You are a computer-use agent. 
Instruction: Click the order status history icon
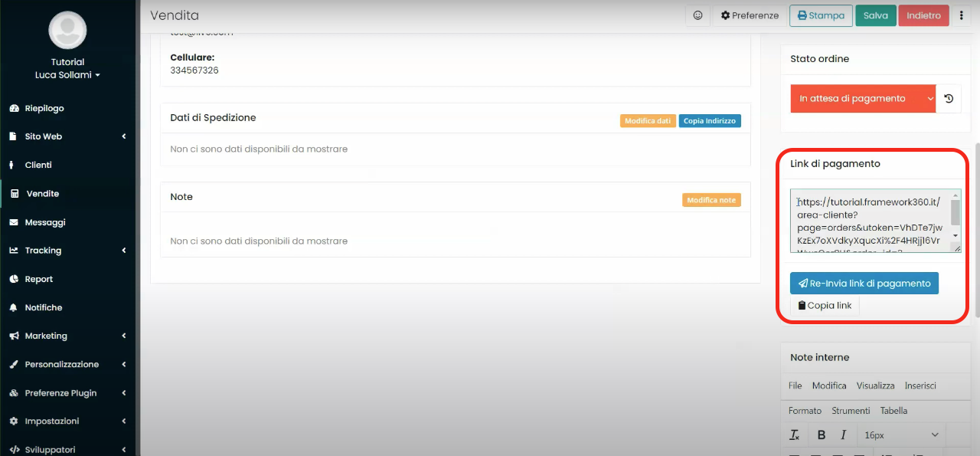[x=949, y=98]
